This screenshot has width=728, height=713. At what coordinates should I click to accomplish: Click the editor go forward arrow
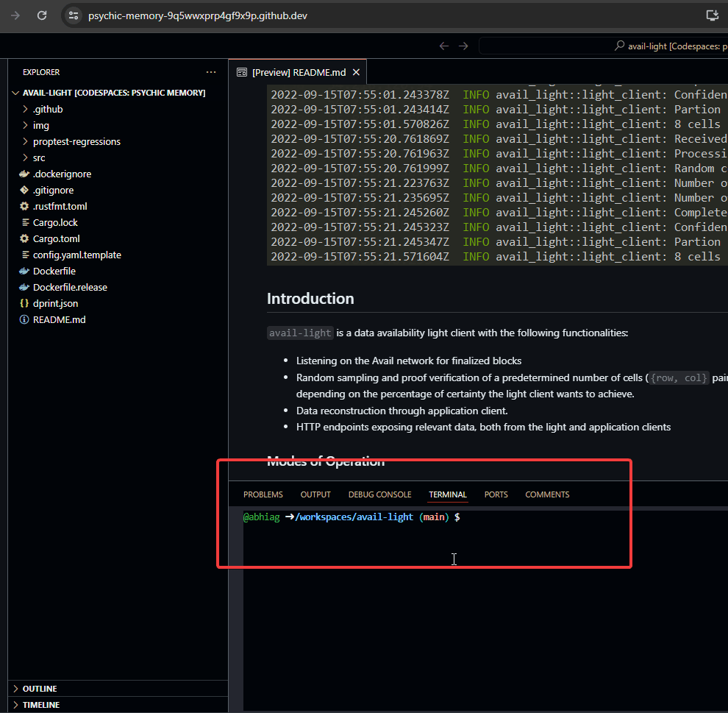pos(463,46)
